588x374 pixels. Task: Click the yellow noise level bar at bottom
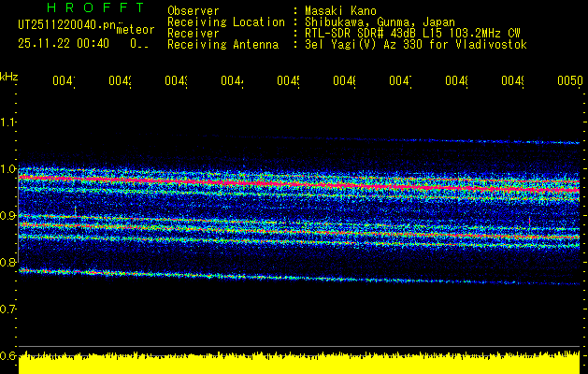point(299,365)
